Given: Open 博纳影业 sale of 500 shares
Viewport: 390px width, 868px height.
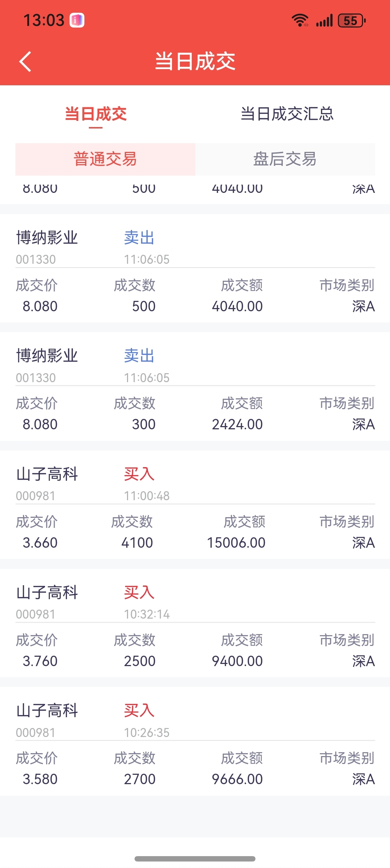Looking at the screenshot, I should [x=195, y=268].
